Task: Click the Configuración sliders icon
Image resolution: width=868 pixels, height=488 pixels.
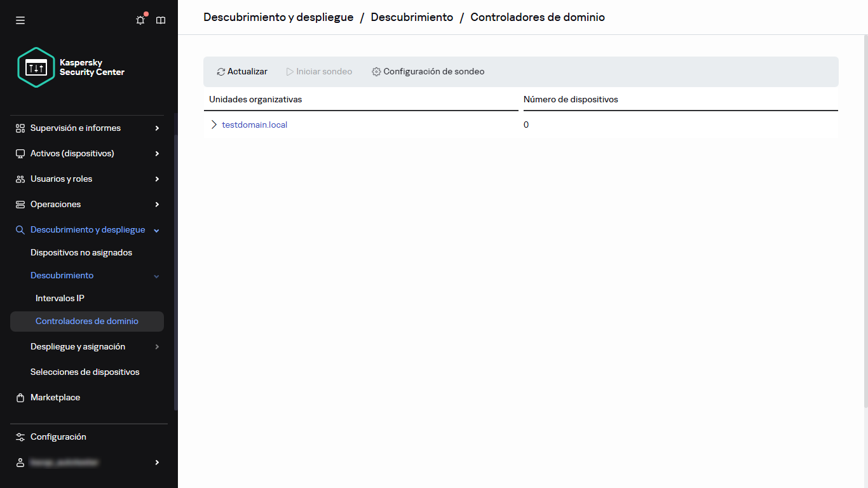Action: (20, 437)
